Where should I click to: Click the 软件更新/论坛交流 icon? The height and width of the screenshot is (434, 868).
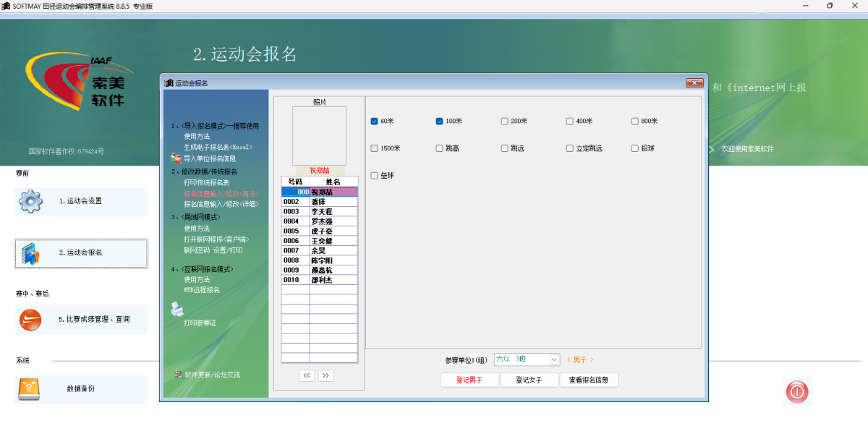(178, 375)
